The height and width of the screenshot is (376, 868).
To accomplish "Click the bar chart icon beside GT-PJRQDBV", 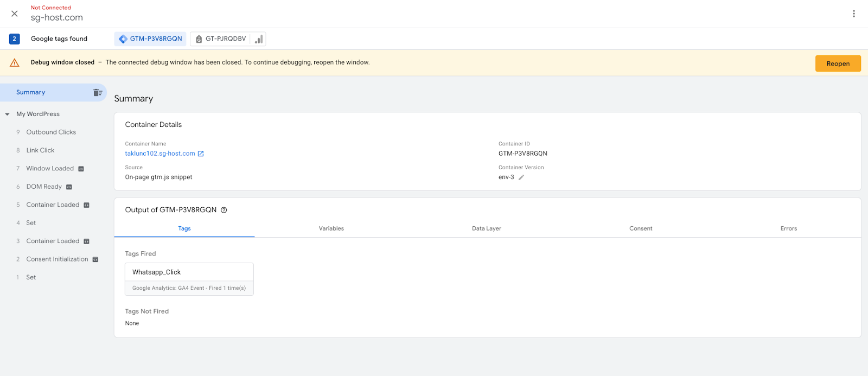I will point(259,39).
